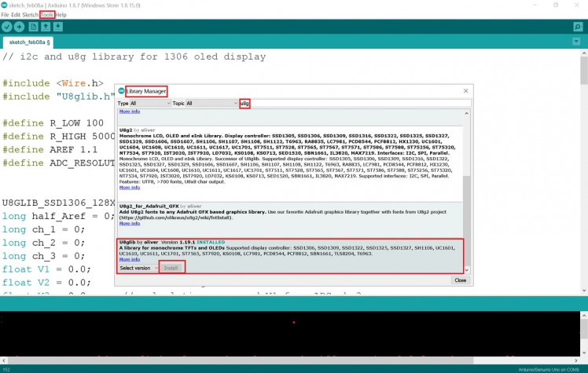The image size is (588, 373).
Task: Click the code line 'float V2 = 0.0;'
Action: point(46,283)
